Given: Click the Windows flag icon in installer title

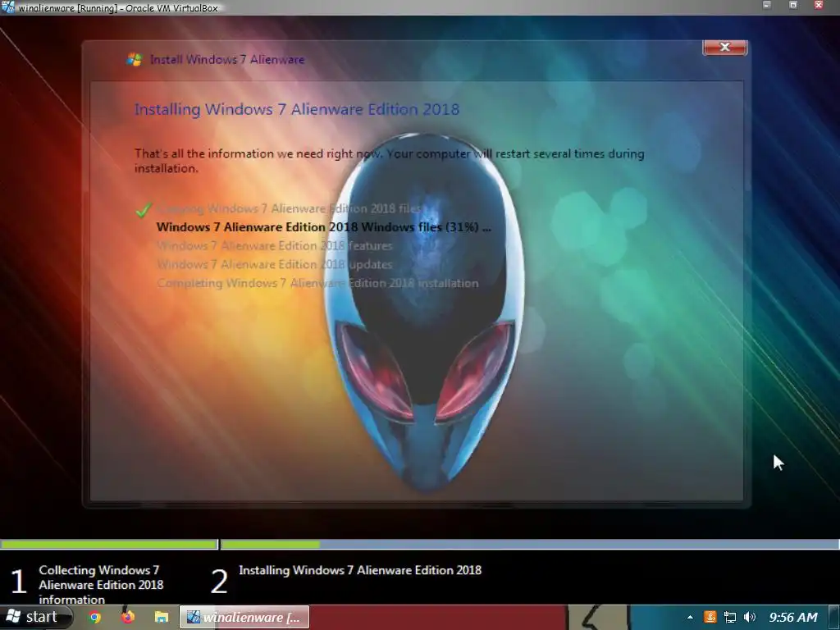Looking at the screenshot, I should [135, 59].
